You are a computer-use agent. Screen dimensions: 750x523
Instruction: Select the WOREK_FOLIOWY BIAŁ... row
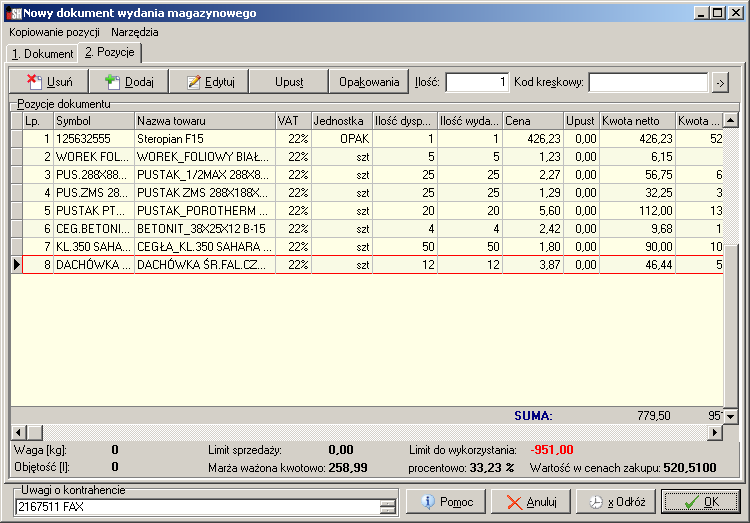(x=367, y=157)
